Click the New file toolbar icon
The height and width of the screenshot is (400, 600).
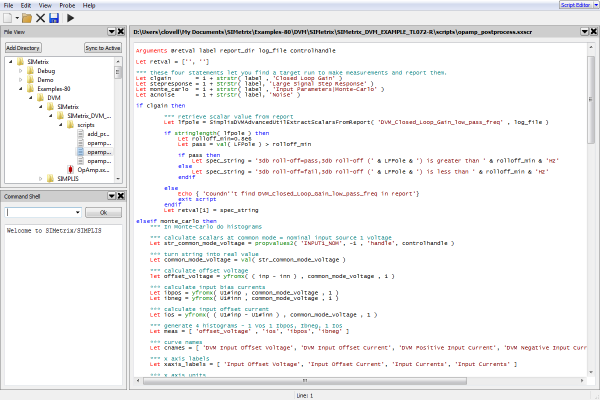(x=8, y=18)
